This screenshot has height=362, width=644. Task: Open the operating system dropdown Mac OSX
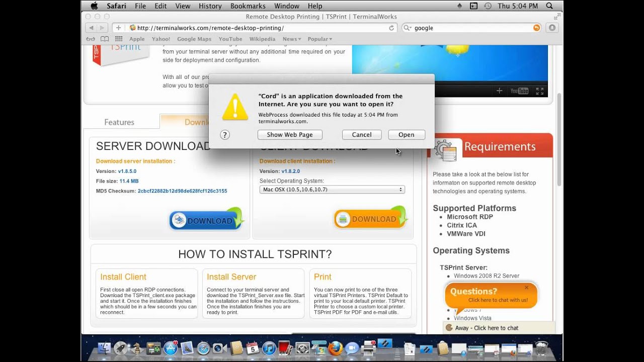(332, 190)
